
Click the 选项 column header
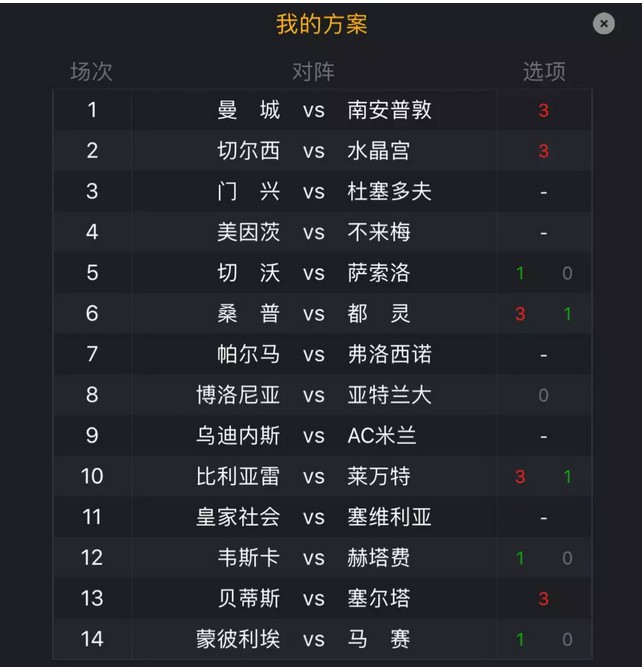pos(544,71)
